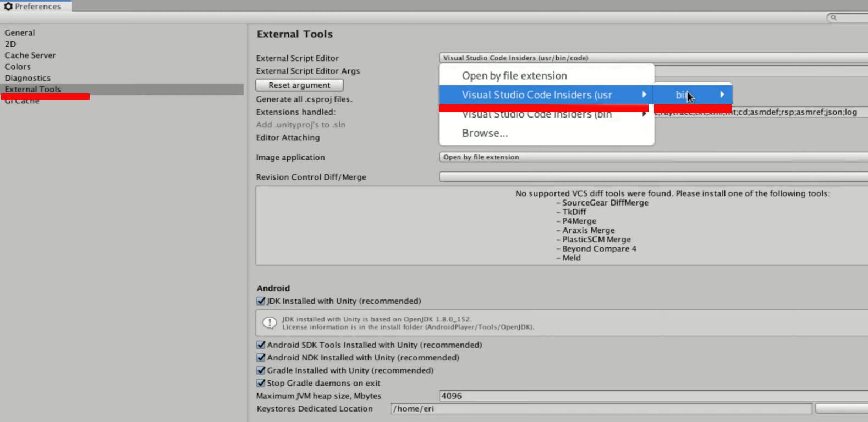
Task: Toggle Android SDK Tools Installed with Unity checkbox
Action: pos(261,345)
